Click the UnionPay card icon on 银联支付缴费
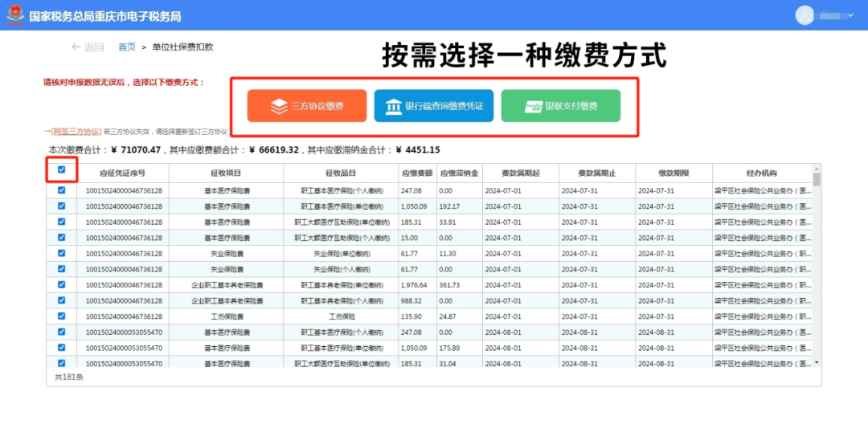 (532, 106)
